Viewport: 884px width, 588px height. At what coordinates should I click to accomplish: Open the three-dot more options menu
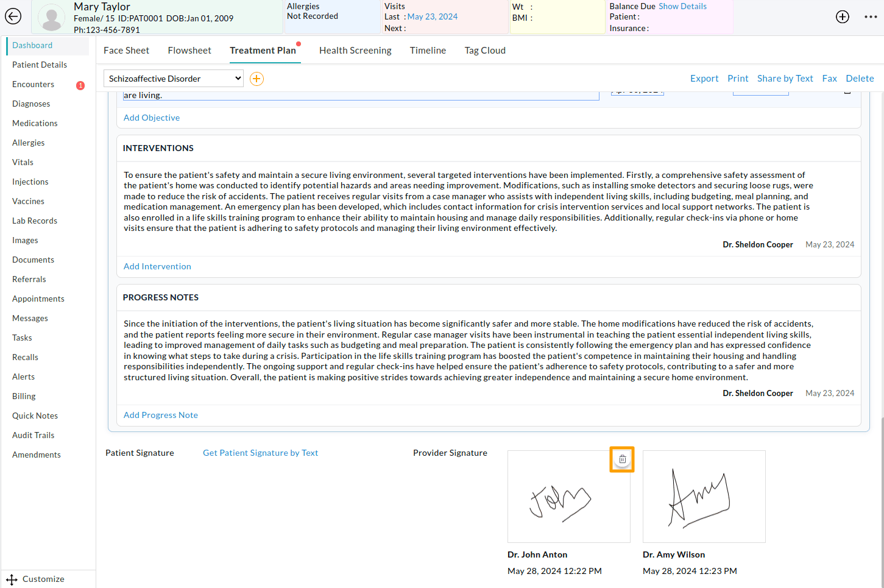coord(871,17)
